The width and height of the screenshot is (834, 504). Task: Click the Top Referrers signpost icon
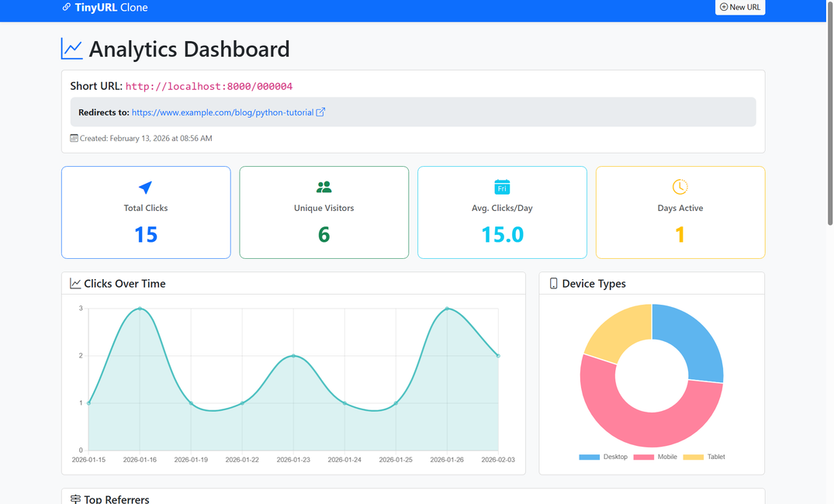coord(75,499)
